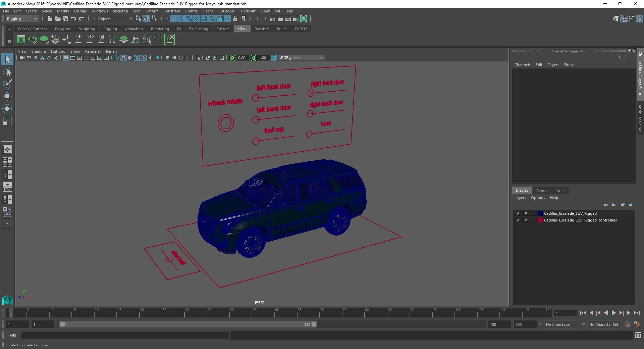The width and height of the screenshot is (644, 349).
Task: Open the sRGB gamma view transform dropdown
Action: pyautogui.click(x=301, y=58)
